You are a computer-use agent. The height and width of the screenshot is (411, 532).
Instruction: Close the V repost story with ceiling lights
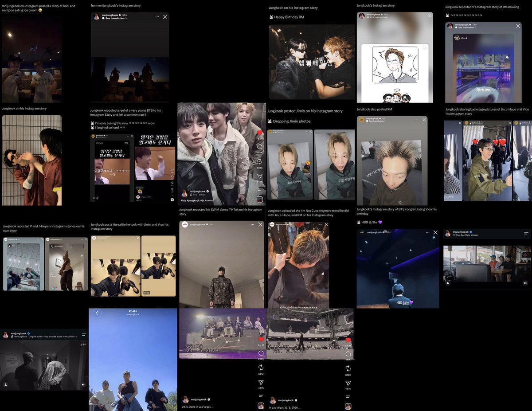point(42,239)
